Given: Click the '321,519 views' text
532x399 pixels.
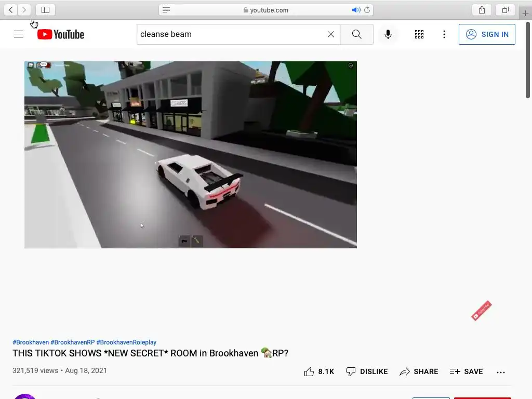Looking at the screenshot, I should pyautogui.click(x=35, y=370).
